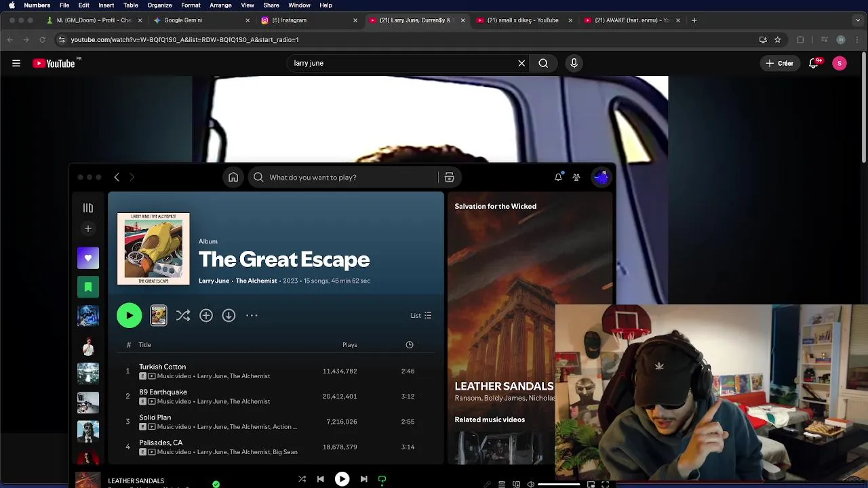This screenshot has width=868, height=488.
Task: Bookmark this page with star icon
Action: (778, 39)
